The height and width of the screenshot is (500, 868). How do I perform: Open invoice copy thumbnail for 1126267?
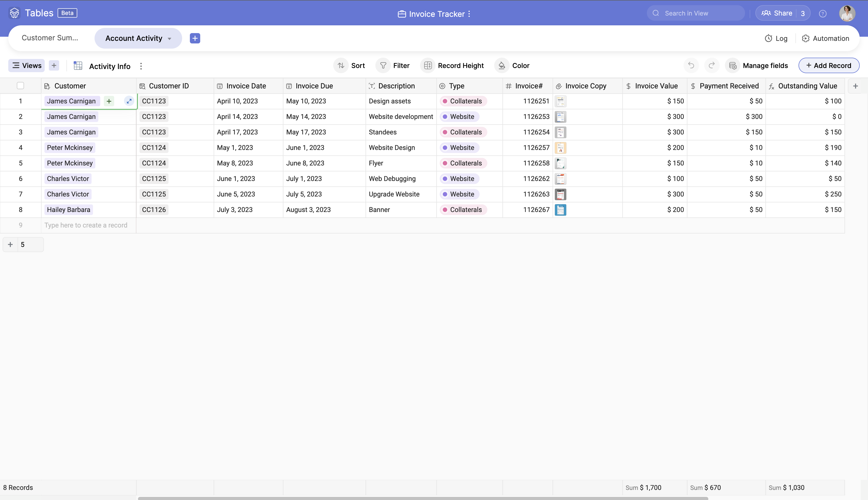pyautogui.click(x=560, y=210)
